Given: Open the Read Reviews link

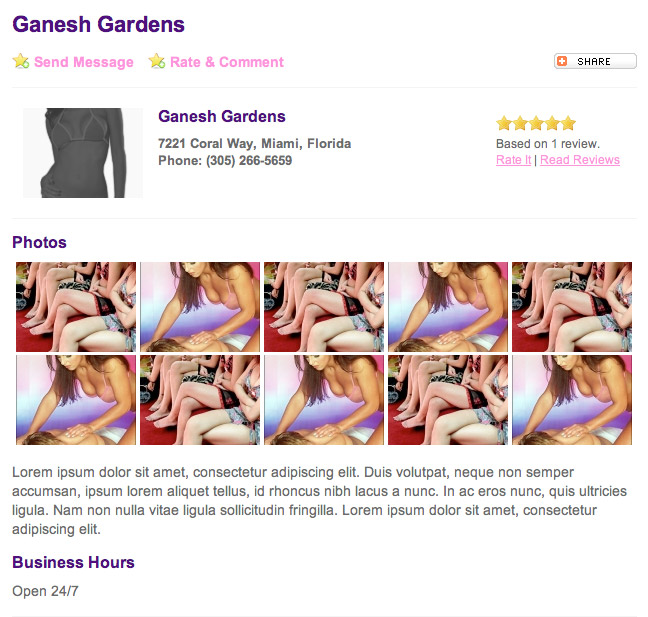Looking at the screenshot, I should [x=580, y=160].
